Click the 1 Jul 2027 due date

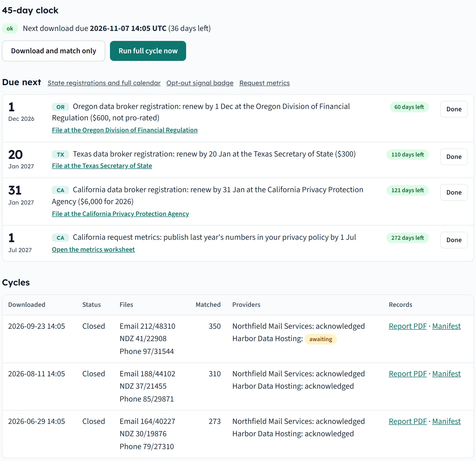[20, 243]
